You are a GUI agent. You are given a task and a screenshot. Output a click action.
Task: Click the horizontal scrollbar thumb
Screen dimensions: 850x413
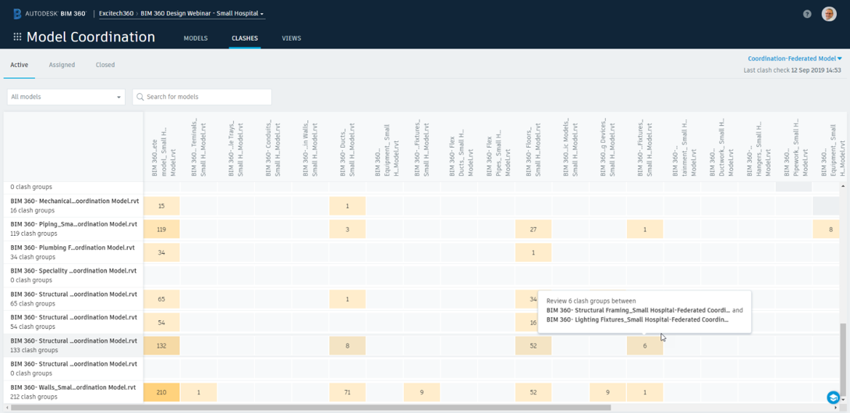(x=310, y=407)
